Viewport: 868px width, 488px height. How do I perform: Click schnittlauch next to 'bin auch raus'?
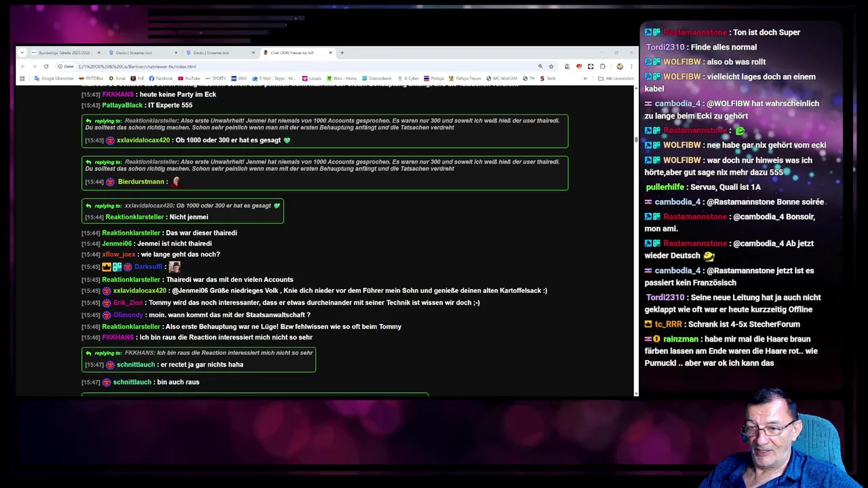(x=132, y=382)
